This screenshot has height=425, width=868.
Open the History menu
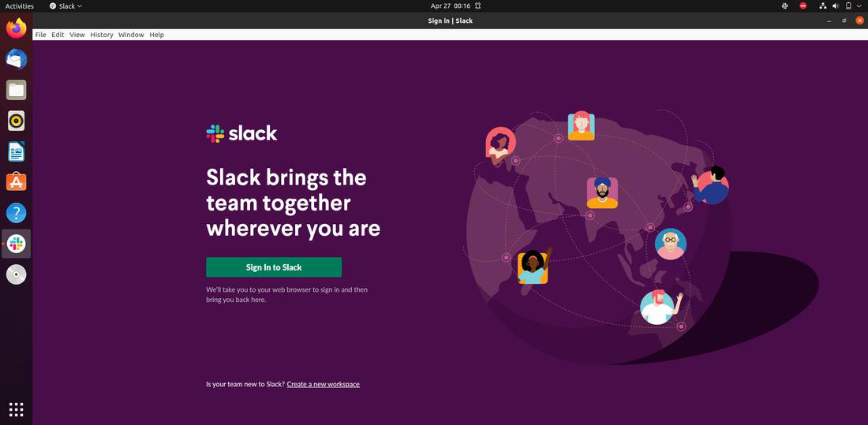click(x=101, y=35)
